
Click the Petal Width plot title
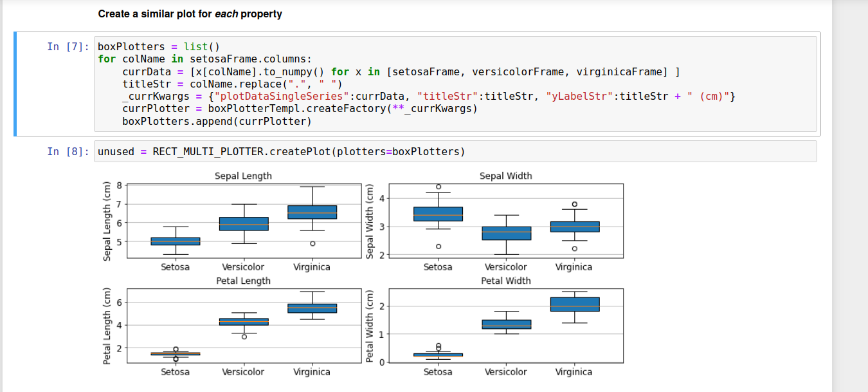[x=506, y=281]
